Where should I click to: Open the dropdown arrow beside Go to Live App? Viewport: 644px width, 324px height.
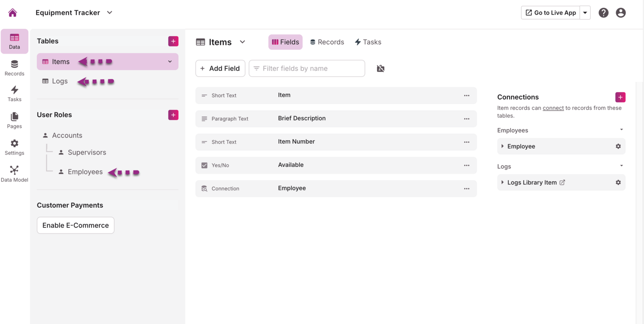[585, 13]
